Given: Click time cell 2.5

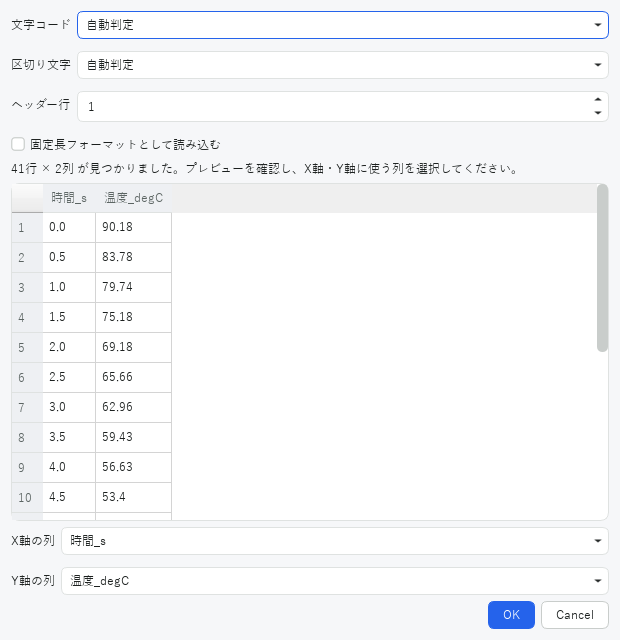Looking at the screenshot, I should click(69, 377).
